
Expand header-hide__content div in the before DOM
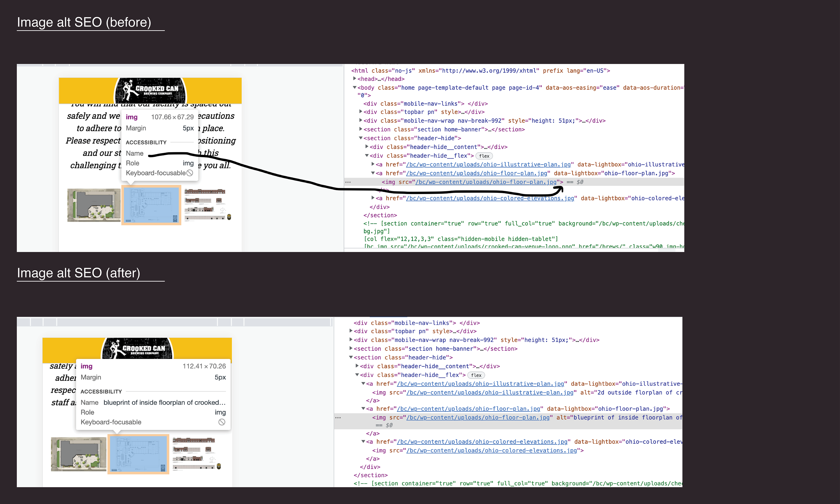367,147
